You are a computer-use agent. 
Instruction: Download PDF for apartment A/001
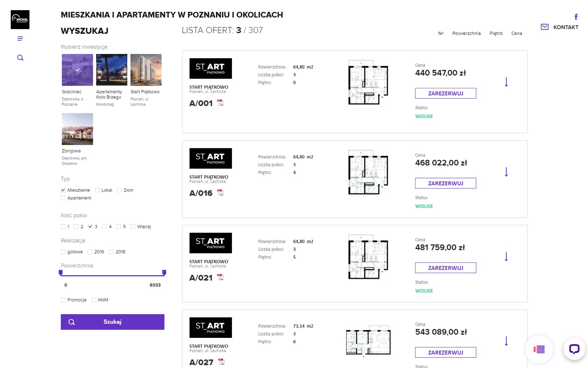(220, 103)
